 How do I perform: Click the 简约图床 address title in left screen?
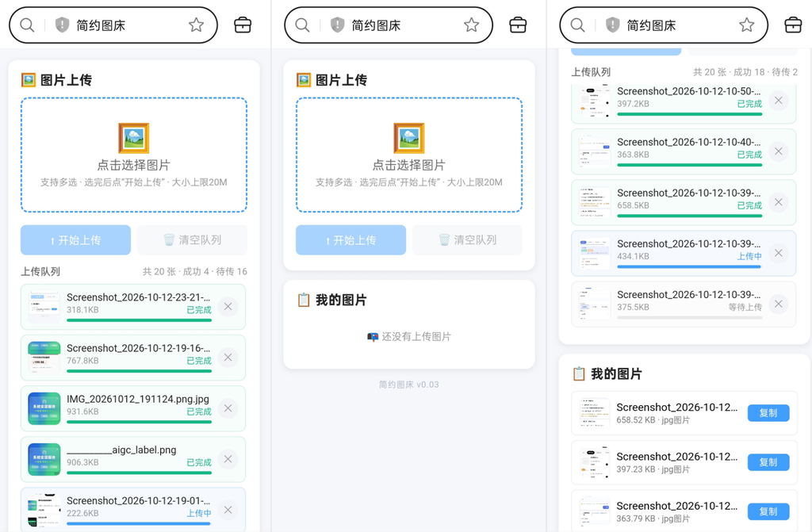point(101,25)
